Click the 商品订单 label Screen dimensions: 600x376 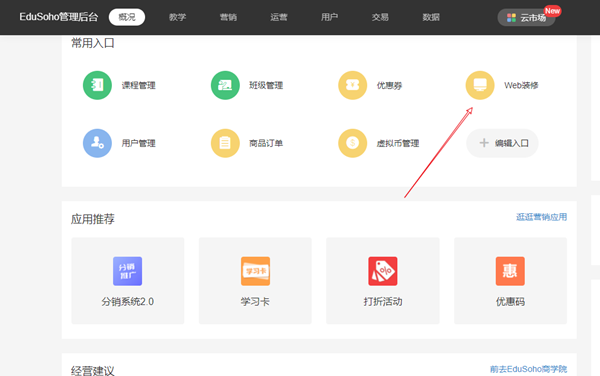[266, 143]
